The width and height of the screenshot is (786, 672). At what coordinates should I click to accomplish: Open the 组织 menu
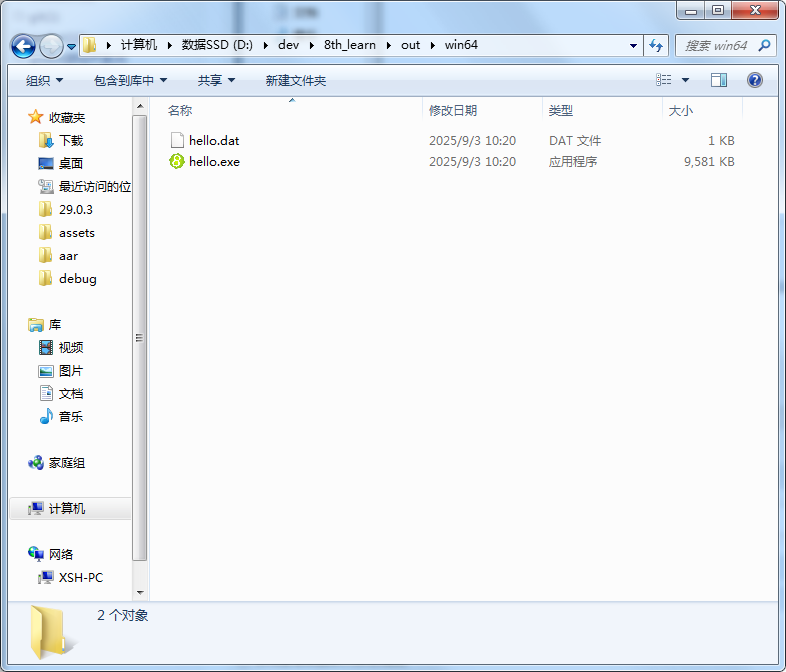(x=44, y=80)
